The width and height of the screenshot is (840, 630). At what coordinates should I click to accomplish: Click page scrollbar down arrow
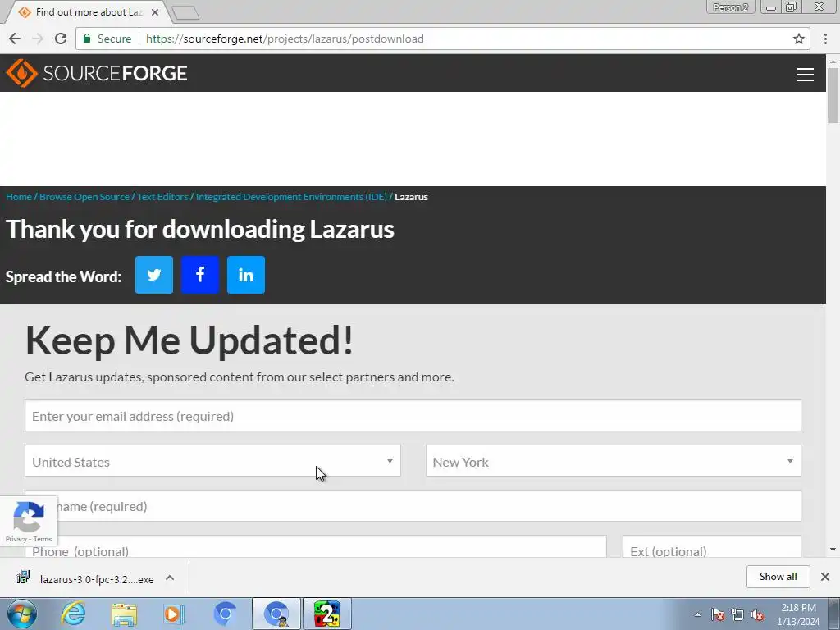click(x=833, y=550)
